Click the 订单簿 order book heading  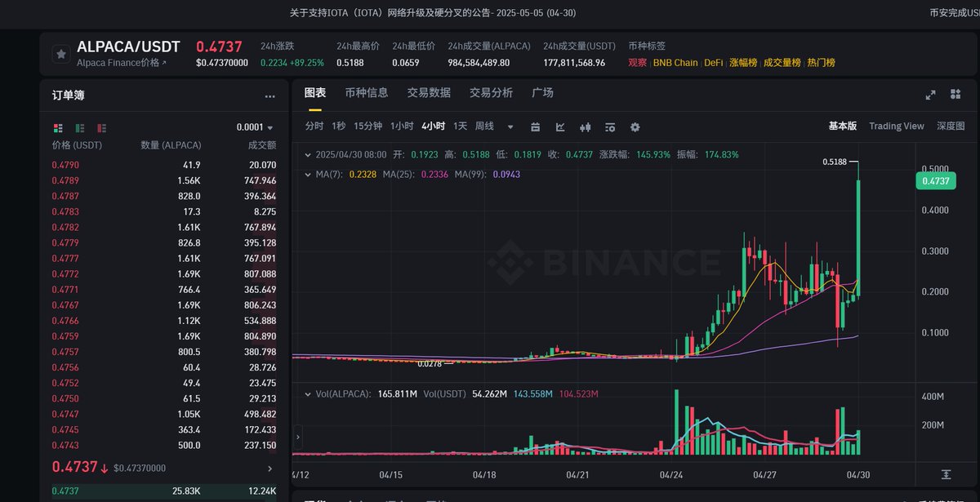pyautogui.click(x=68, y=96)
